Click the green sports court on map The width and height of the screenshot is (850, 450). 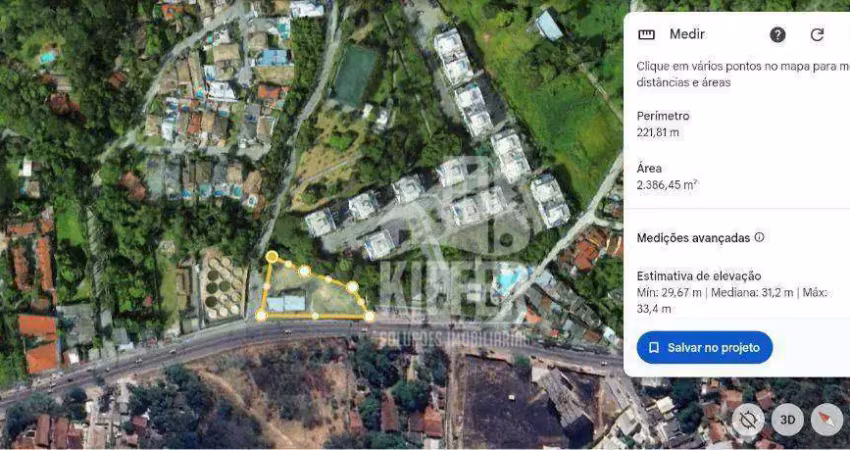[355, 76]
